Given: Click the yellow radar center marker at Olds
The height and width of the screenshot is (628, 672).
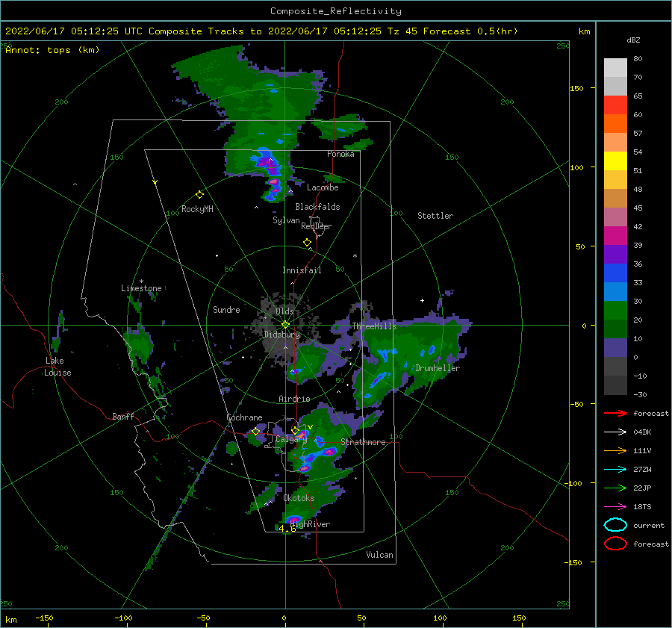Looking at the screenshot, I should click(285, 325).
